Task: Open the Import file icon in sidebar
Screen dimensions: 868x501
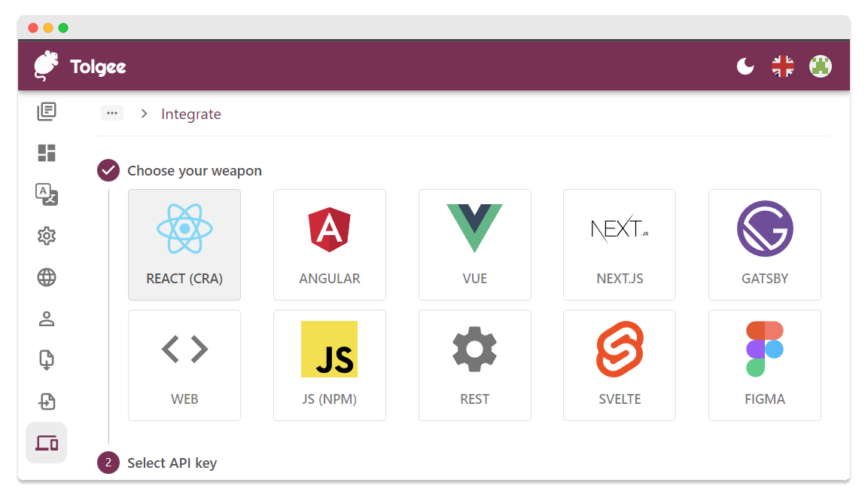Action: click(x=47, y=360)
